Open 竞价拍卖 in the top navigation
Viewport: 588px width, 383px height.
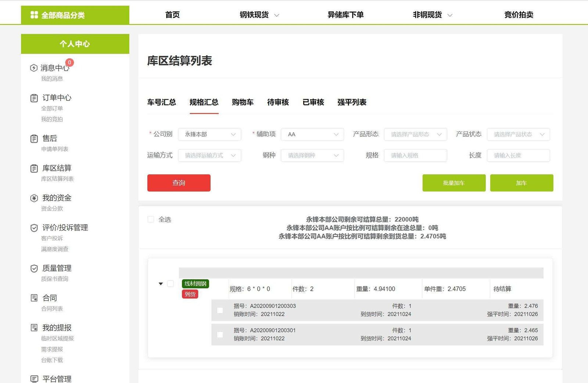click(x=519, y=15)
